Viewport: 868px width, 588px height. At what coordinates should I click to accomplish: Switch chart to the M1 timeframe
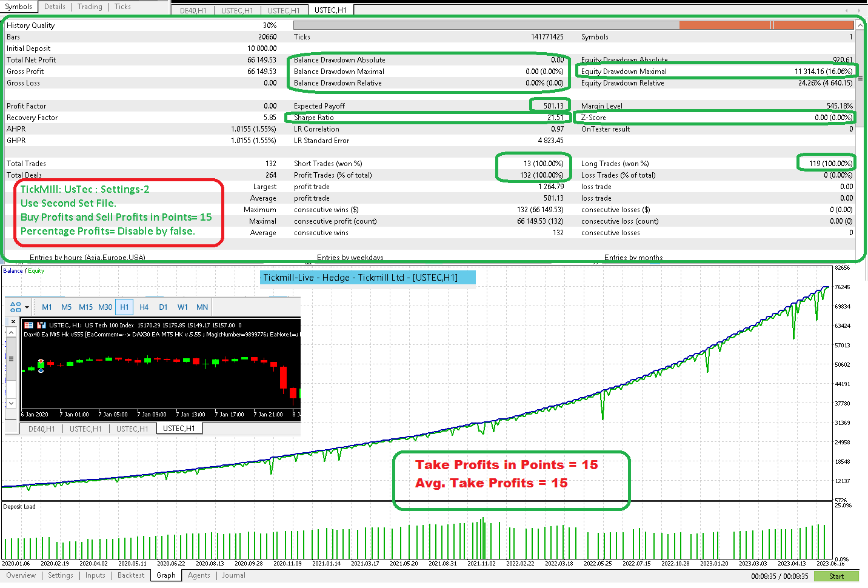(x=47, y=307)
